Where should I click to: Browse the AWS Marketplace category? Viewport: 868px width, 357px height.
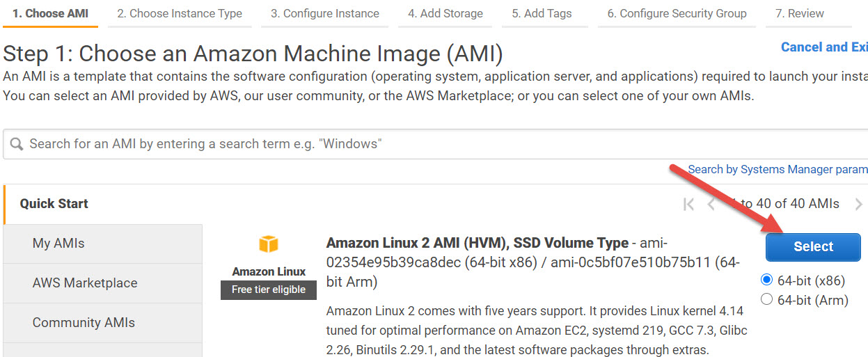coord(85,283)
